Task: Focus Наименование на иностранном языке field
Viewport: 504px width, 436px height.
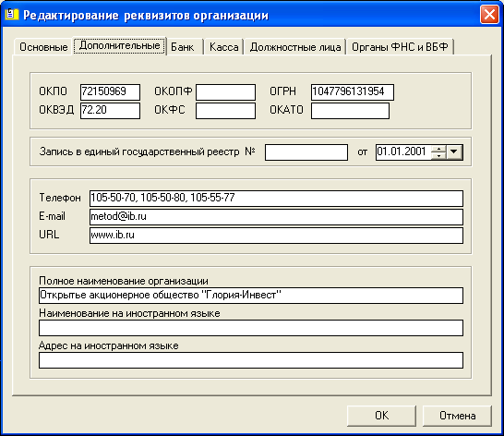Action: pyautogui.click(x=251, y=328)
